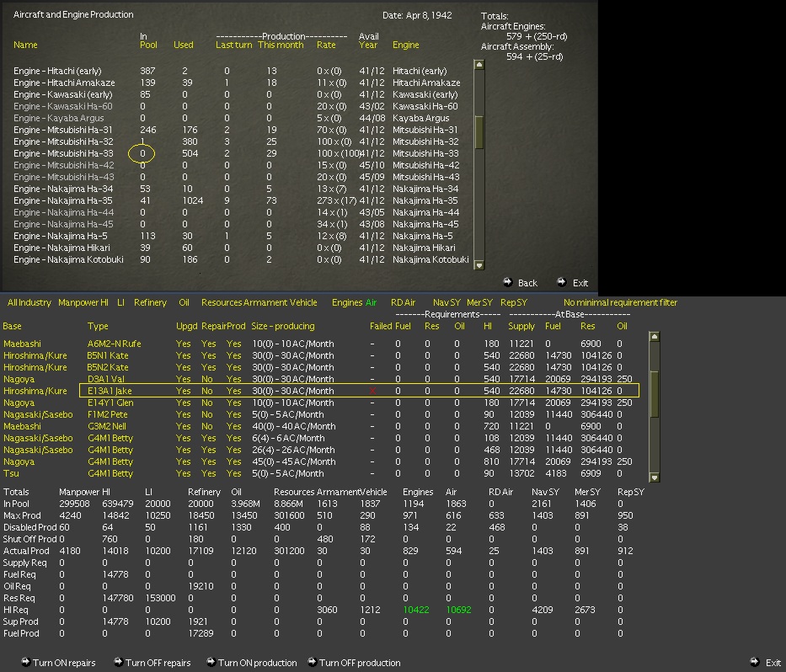Click the engine list scrollbar thumb
Image resolution: width=786 pixels, height=672 pixels.
(x=479, y=132)
